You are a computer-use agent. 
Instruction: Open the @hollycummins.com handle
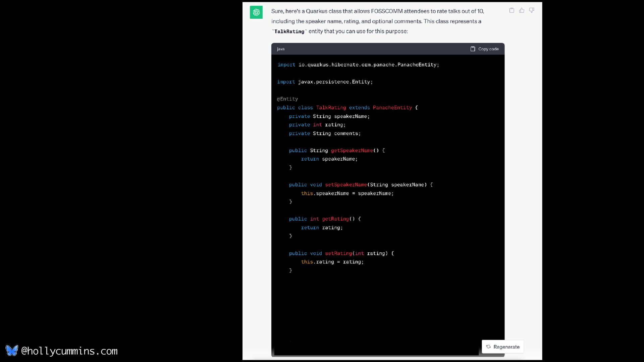[x=69, y=351]
